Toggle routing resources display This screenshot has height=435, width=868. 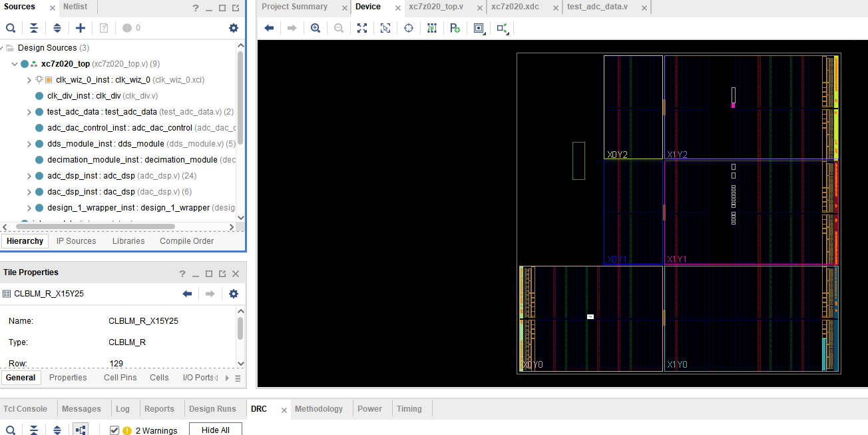click(432, 28)
